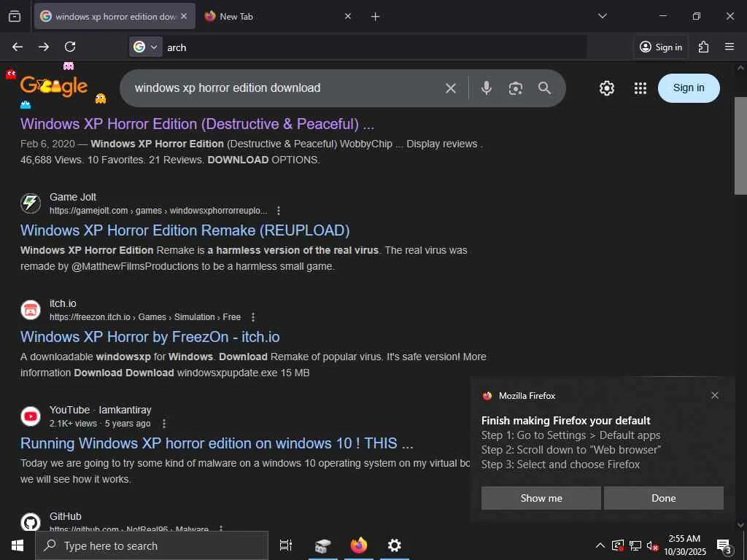747x560 pixels.
Task: Open 'Windows XP Horror Edition Remake (REUPLOAD)' link
Action: click(185, 230)
